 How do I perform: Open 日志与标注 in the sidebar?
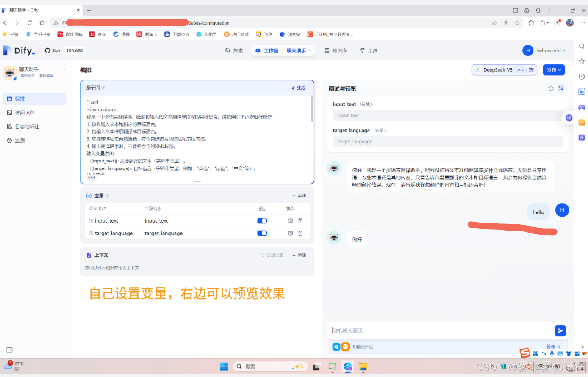(34, 127)
